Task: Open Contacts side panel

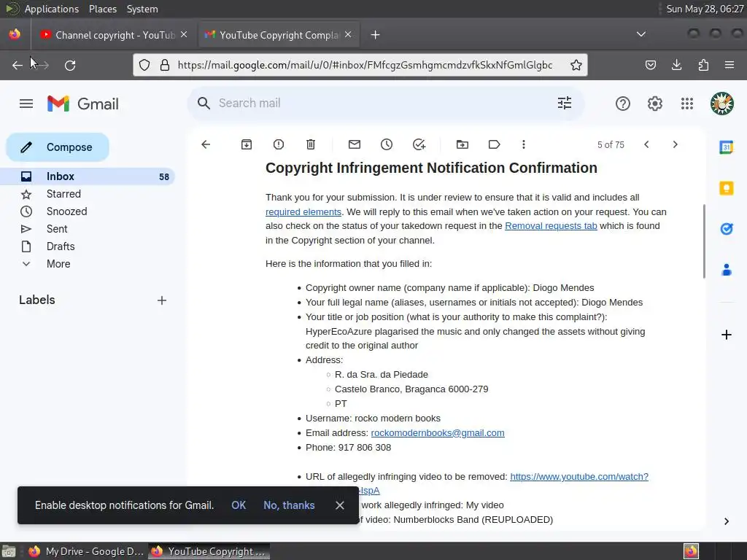Action: tap(726, 270)
